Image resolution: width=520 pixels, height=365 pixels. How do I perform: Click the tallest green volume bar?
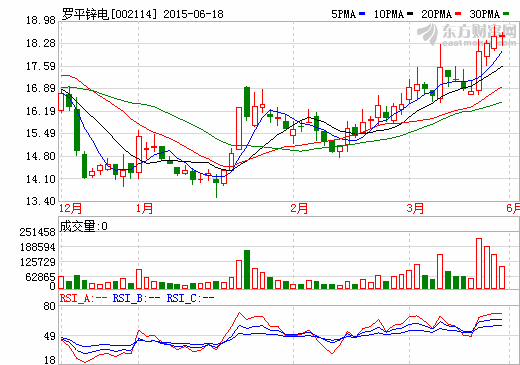247,269
